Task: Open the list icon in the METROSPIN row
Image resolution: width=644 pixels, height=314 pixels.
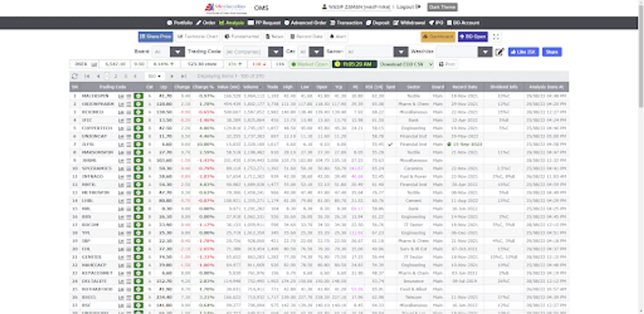Action: pyautogui.click(x=129, y=193)
